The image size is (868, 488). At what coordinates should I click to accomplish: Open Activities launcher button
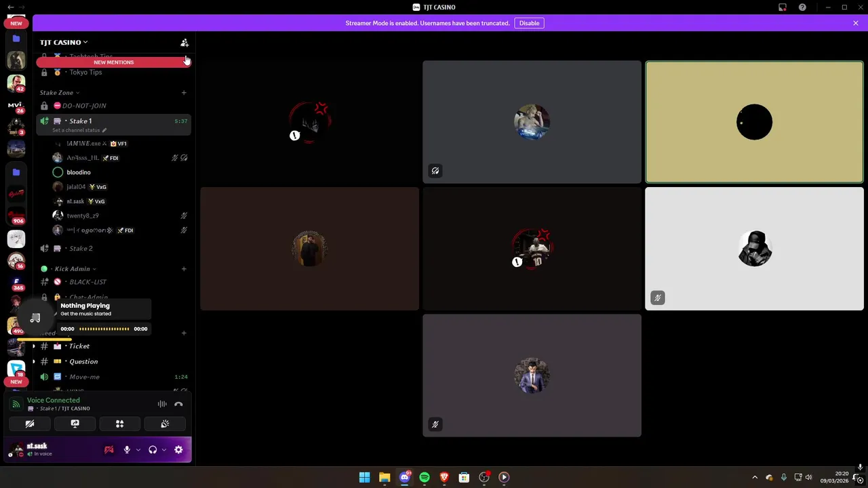119,424
